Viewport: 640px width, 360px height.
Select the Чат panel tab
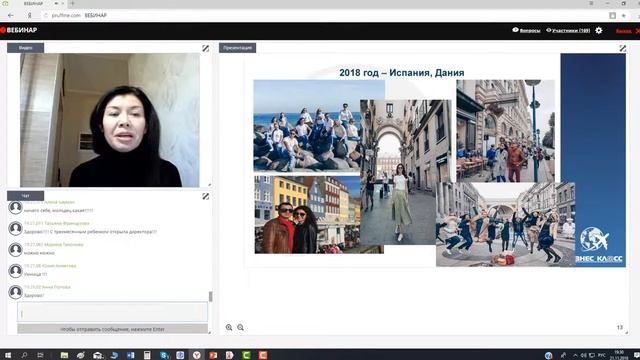pyautogui.click(x=25, y=196)
